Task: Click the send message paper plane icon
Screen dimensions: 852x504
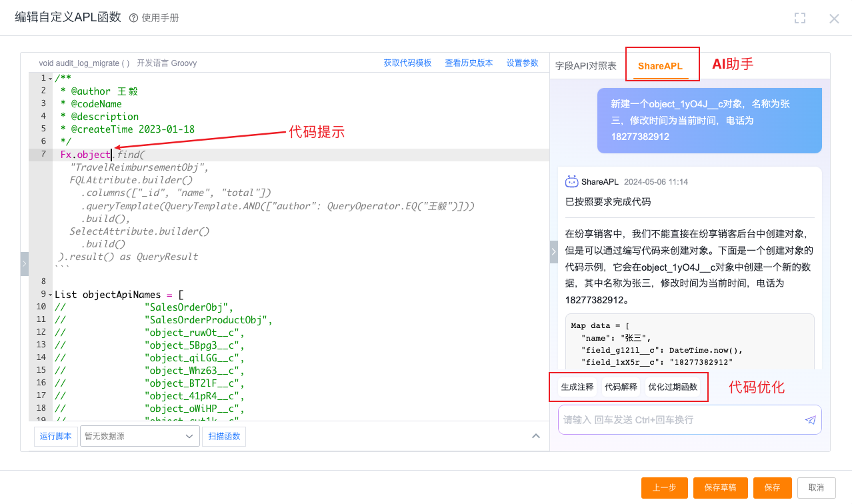Action: [x=810, y=420]
